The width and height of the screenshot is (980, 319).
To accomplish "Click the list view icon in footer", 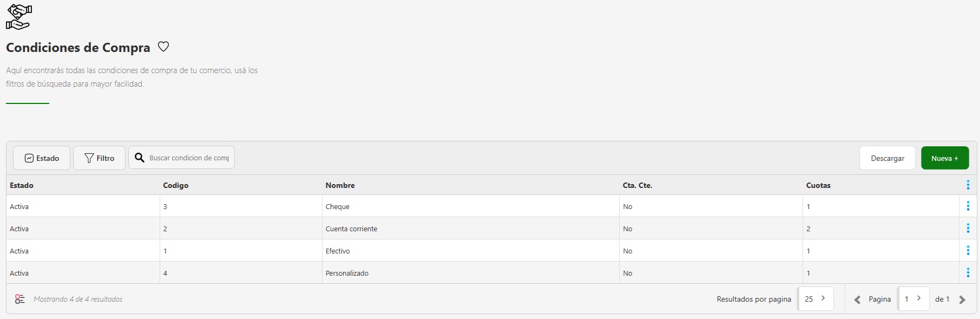I will pyautogui.click(x=20, y=299).
